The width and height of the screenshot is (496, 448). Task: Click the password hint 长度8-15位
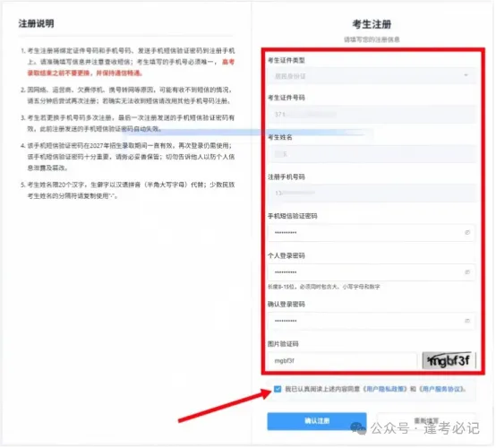[x=323, y=287]
